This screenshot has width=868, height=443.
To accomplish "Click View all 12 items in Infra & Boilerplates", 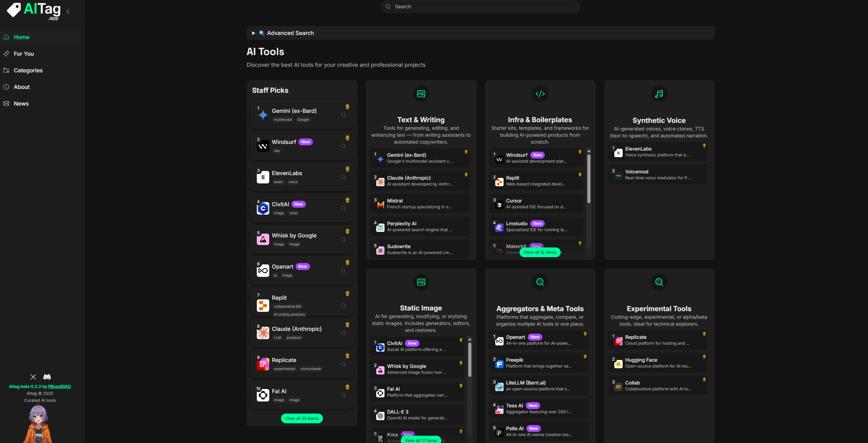I will click(540, 252).
